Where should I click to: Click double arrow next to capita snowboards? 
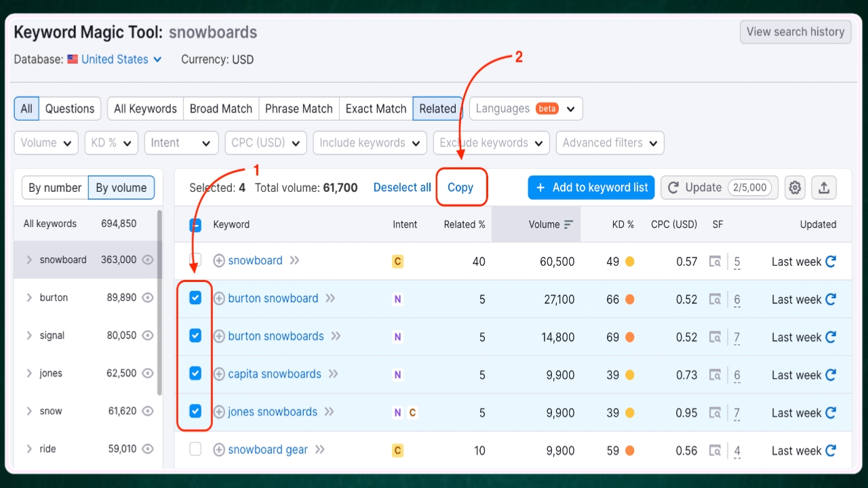pyautogui.click(x=333, y=374)
